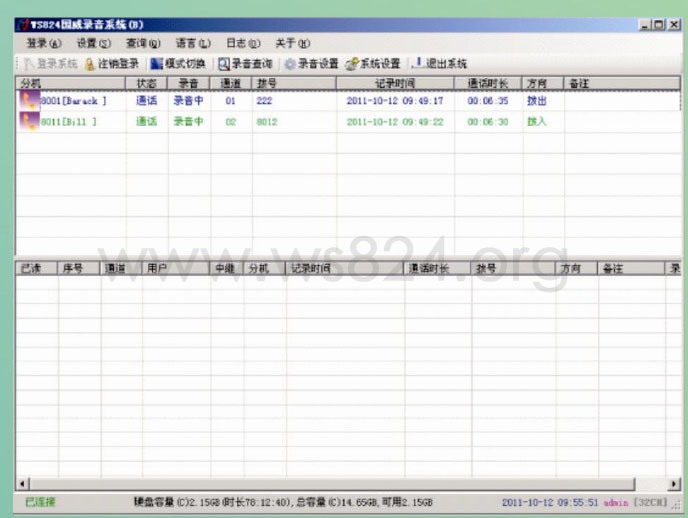The width and height of the screenshot is (688, 518).
Task: Open the 查询 menu
Action: point(143,43)
